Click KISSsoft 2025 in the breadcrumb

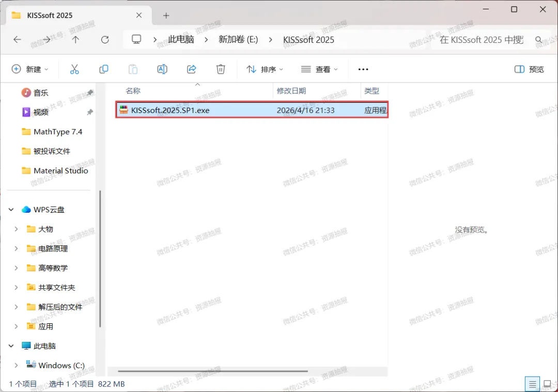point(308,39)
